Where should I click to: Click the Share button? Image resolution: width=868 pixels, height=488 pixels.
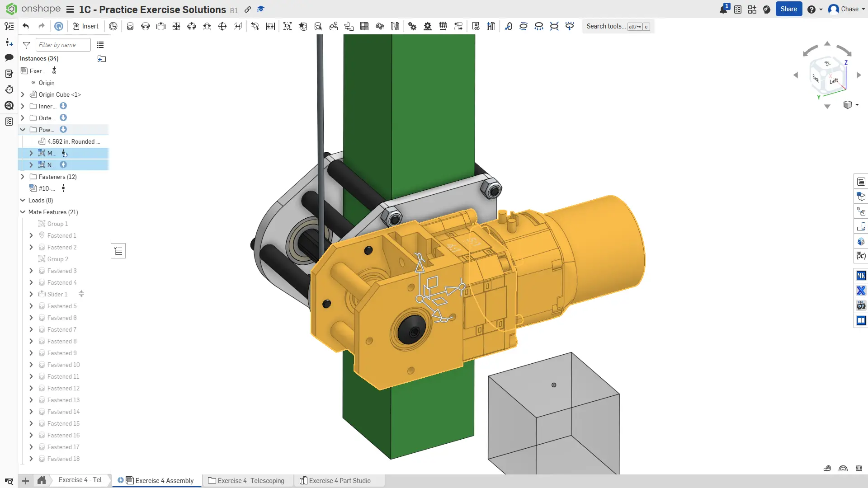(x=788, y=9)
